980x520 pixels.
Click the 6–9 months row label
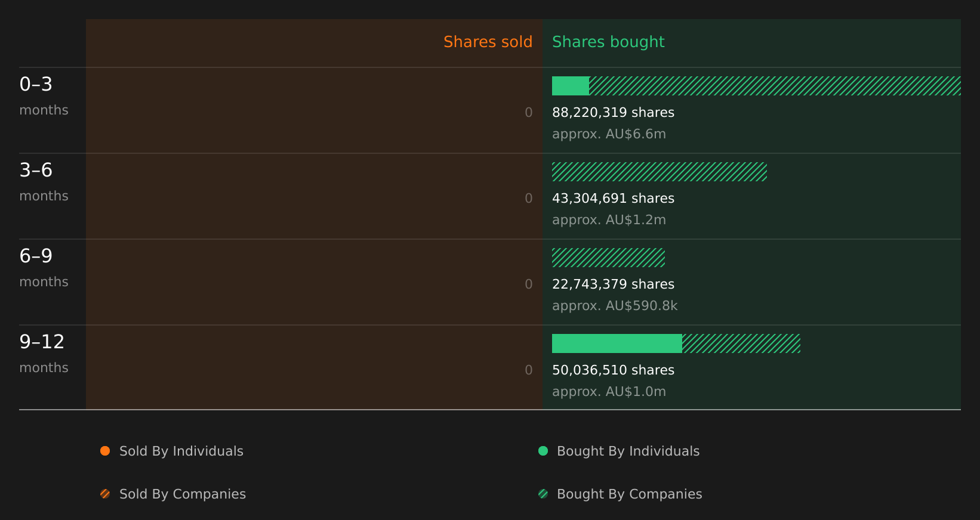(44, 268)
